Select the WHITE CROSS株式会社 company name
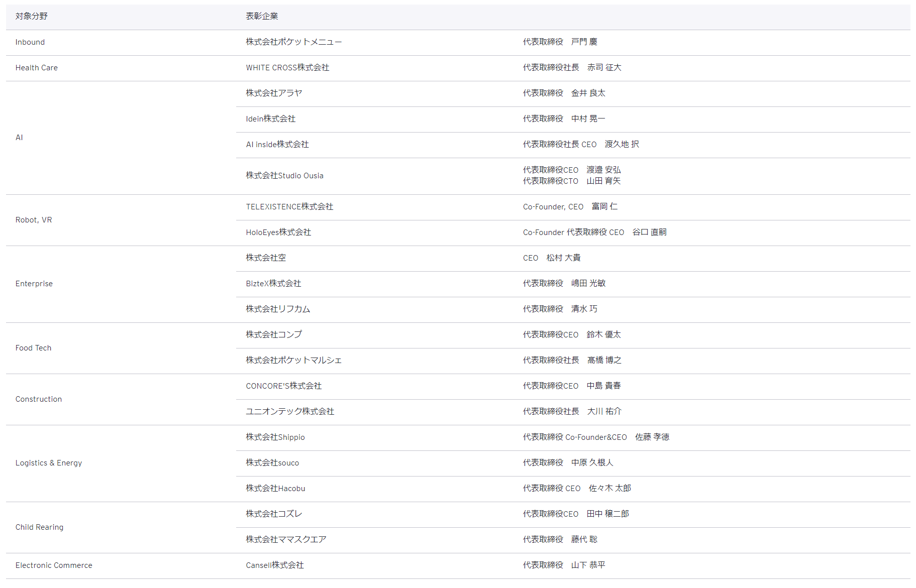916x588 pixels. (287, 68)
